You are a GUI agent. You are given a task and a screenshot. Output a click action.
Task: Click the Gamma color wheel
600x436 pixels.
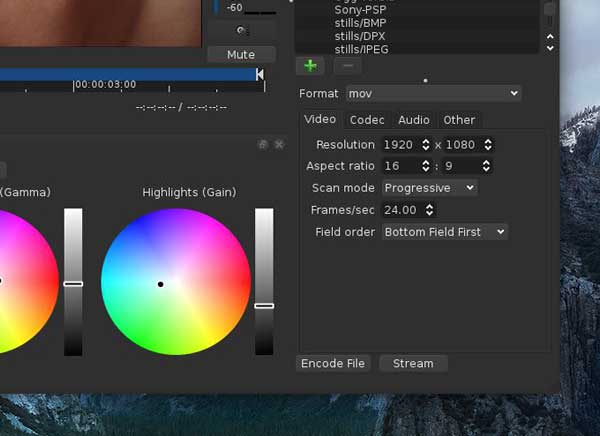coord(29,282)
